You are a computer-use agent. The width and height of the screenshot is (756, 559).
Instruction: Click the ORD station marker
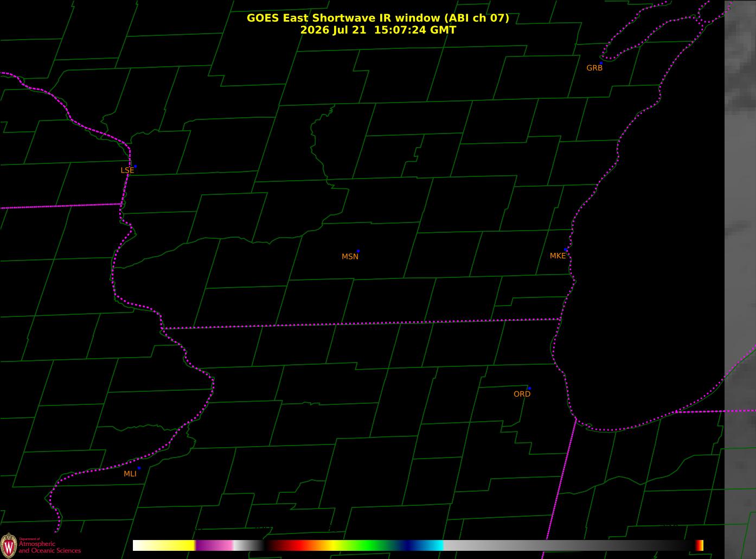[x=529, y=389]
